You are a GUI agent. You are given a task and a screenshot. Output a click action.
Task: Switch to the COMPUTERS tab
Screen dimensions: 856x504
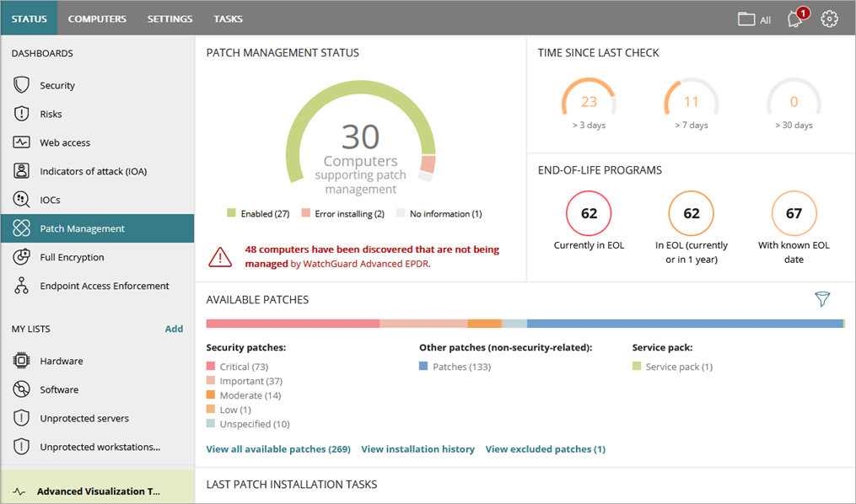click(x=97, y=18)
